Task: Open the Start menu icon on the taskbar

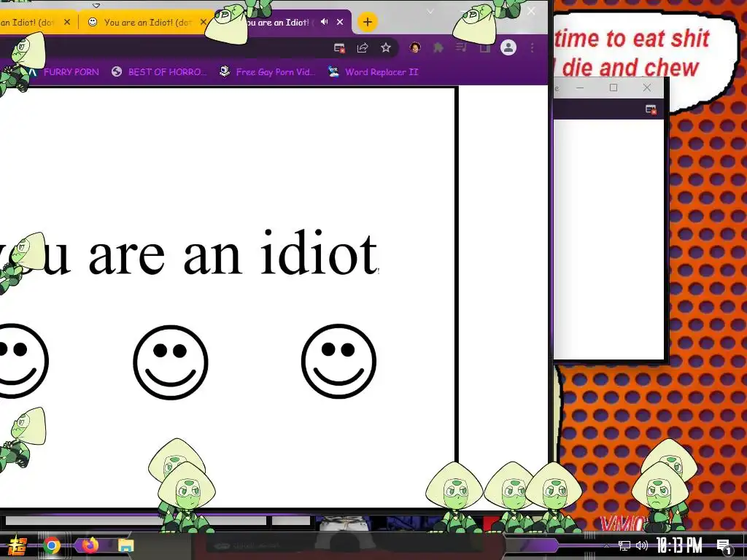Action: pyautogui.click(x=18, y=545)
